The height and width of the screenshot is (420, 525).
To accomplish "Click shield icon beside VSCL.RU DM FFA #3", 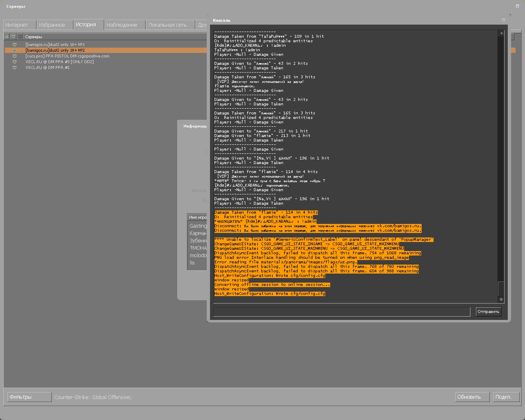I will pos(14,62).
